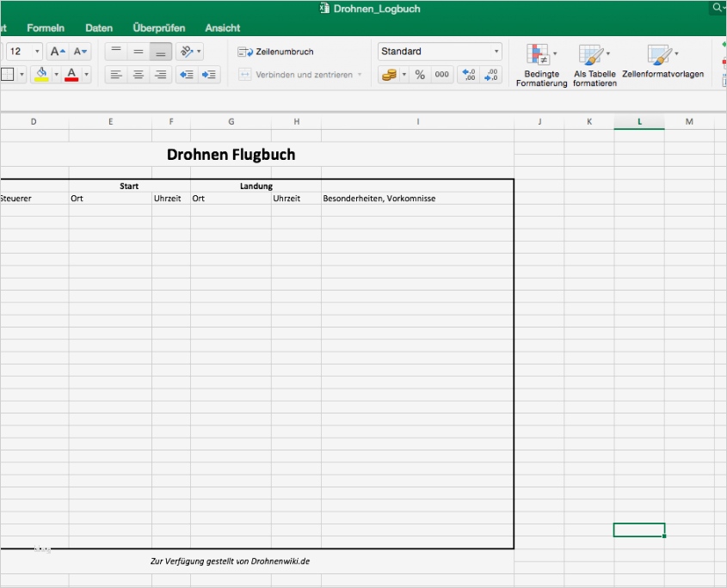Select the column I header

(418, 122)
